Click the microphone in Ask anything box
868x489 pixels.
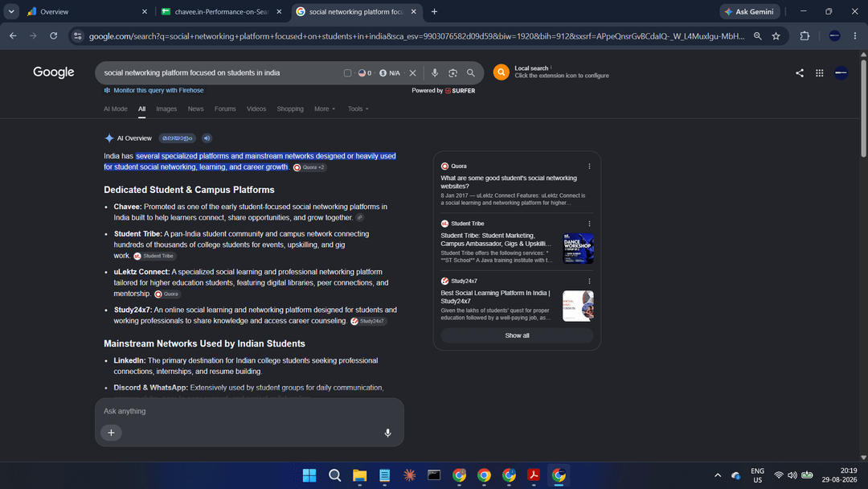387,433
